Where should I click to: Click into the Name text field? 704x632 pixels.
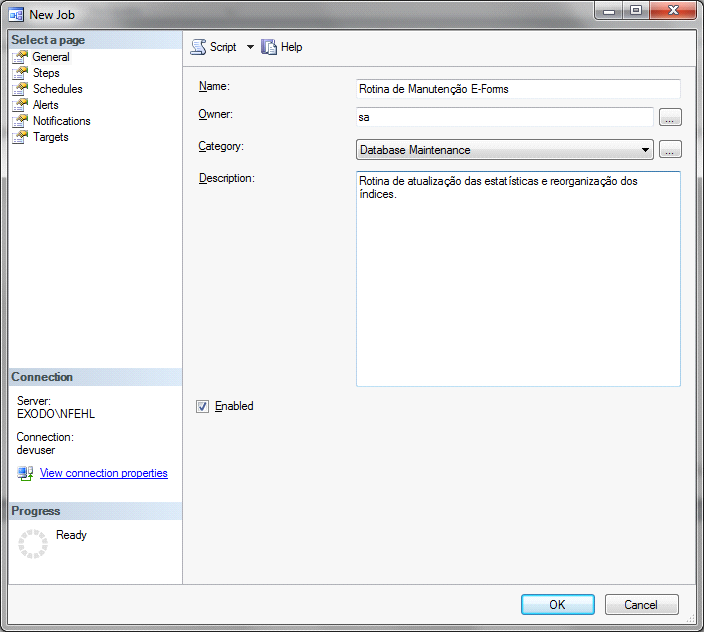point(518,89)
